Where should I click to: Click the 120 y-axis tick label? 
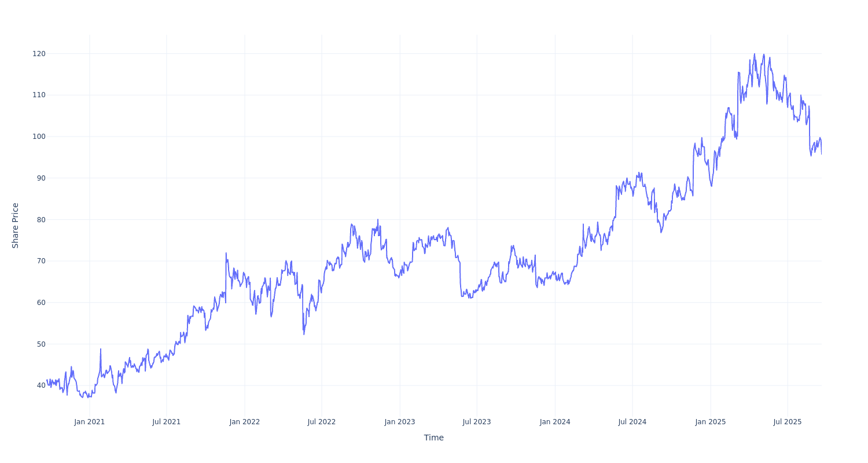click(x=39, y=54)
